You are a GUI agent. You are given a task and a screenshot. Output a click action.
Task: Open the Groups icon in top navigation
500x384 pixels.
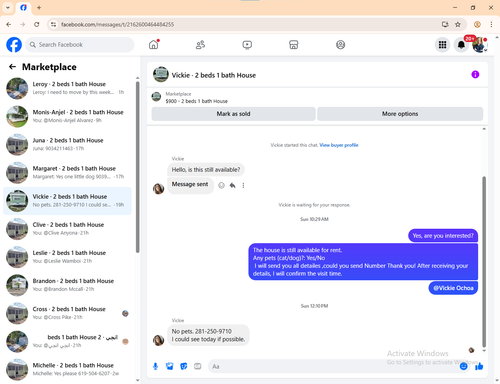[x=340, y=45]
